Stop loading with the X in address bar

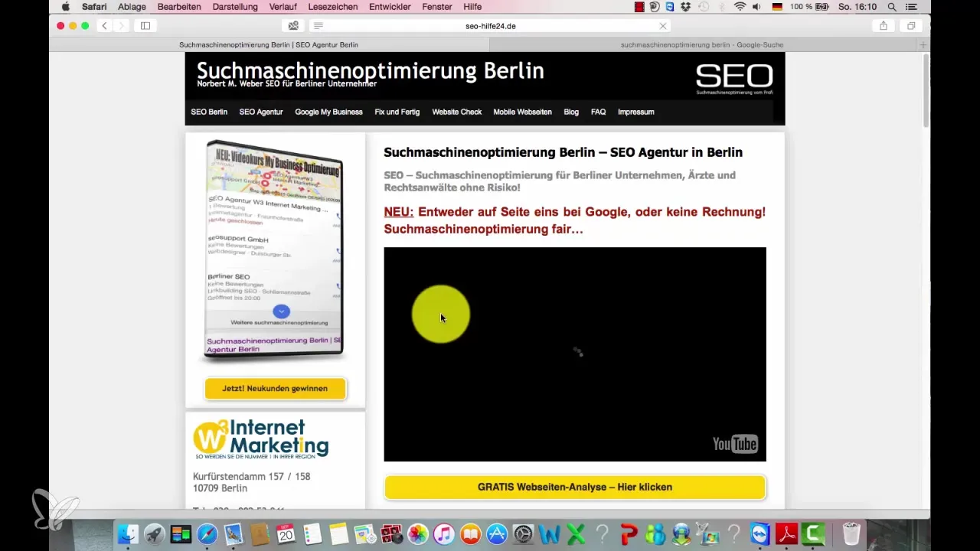[663, 25]
